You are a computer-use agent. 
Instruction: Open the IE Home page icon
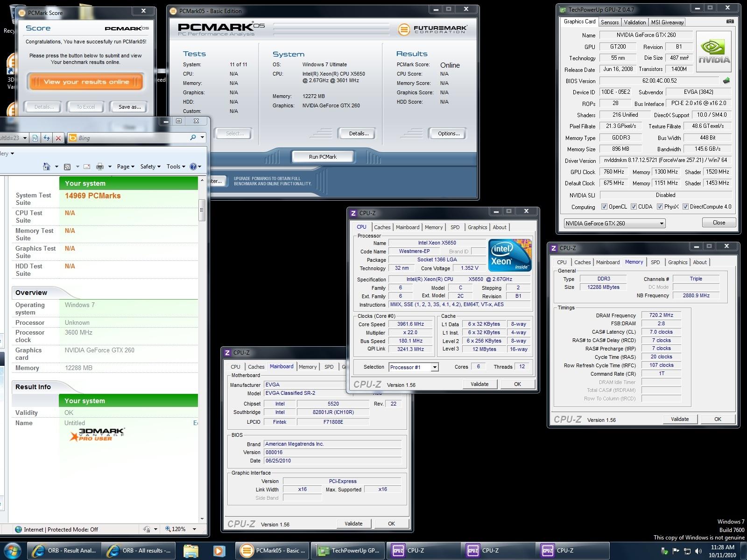coord(46,167)
